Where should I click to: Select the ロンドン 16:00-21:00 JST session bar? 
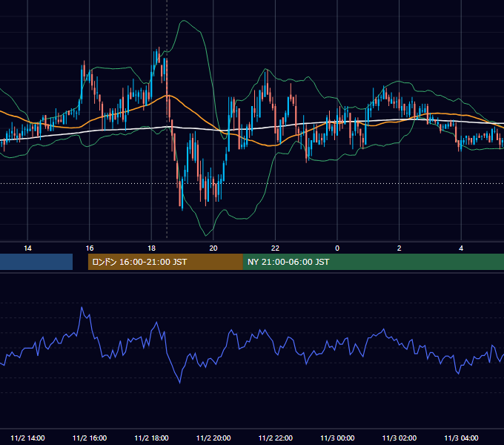pyautogui.click(x=165, y=262)
